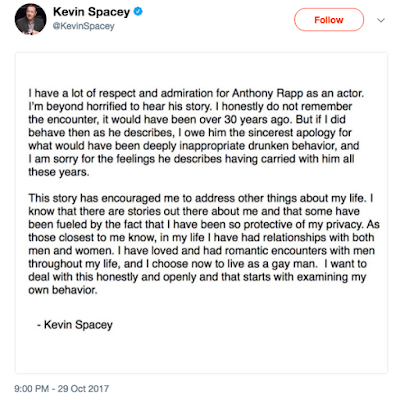Viewport: 400px width, 400px height.
Task: Select the words 'sincerest apology' in the statement
Action: click(x=299, y=133)
